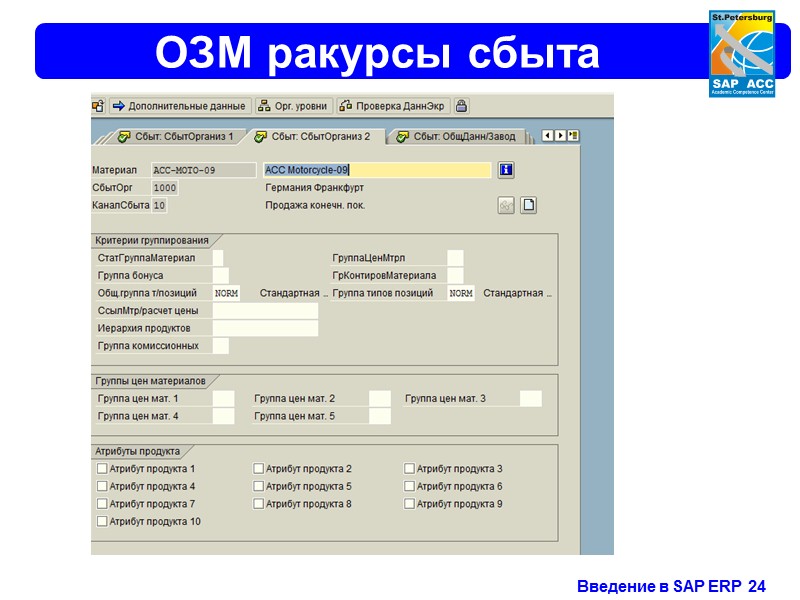Click the padlock icon in toolbar
The height and width of the screenshot is (600, 800).
point(461,106)
